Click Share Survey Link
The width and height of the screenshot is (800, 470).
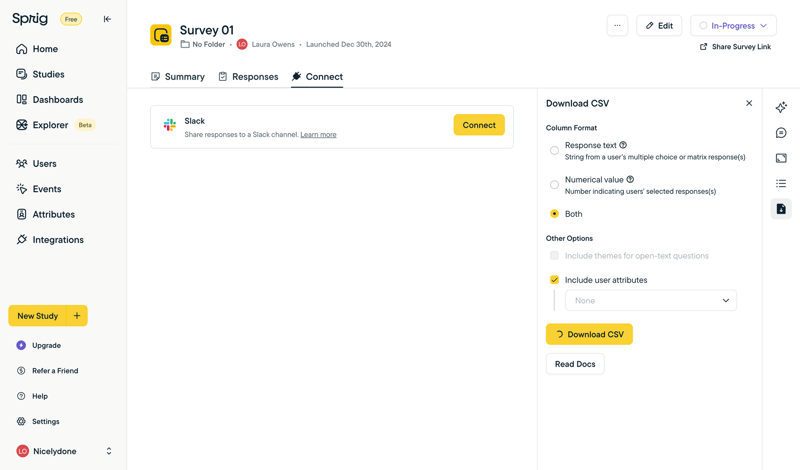coord(735,47)
